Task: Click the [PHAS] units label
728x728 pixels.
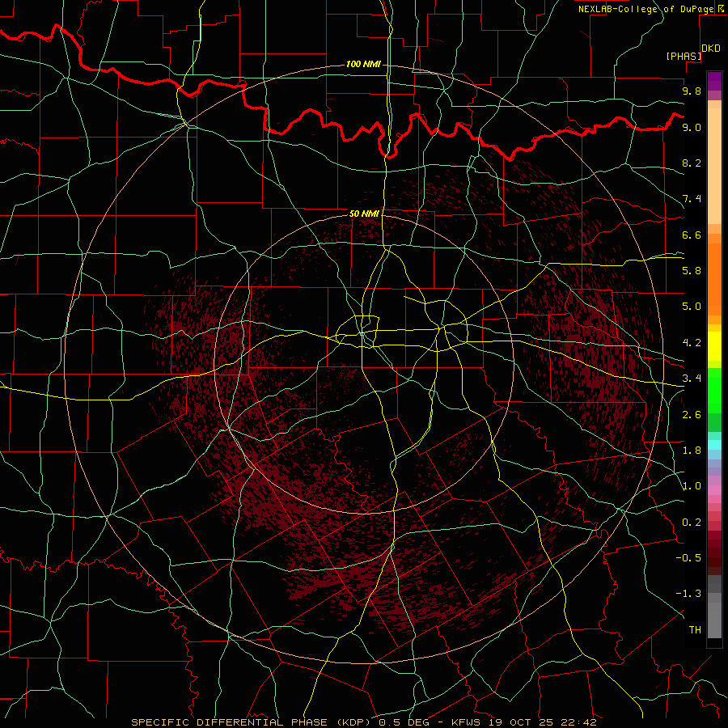Action: [684, 56]
